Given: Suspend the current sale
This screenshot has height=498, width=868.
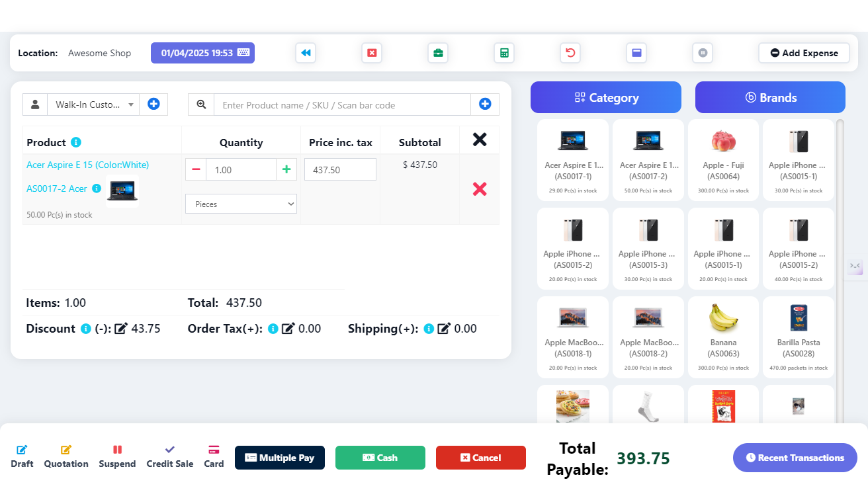Looking at the screenshot, I should [x=117, y=456].
